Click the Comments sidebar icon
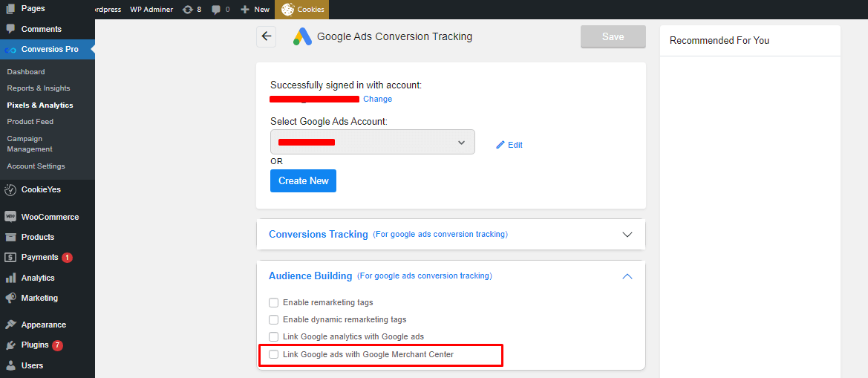Image resolution: width=868 pixels, height=378 pixels. tap(10, 29)
